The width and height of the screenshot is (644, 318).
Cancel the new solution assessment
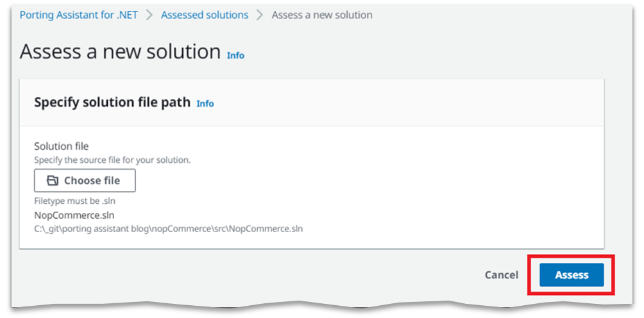502,275
